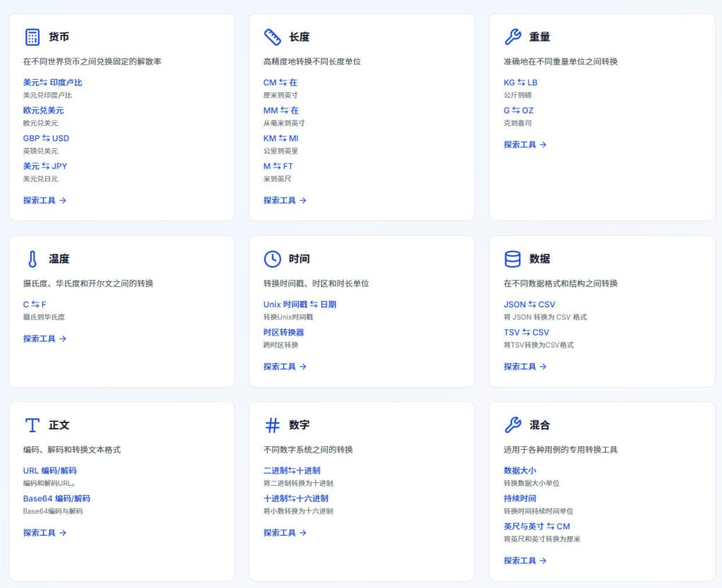
Task: Launch the Base64 编码/解码 tool
Action: [56, 498]
